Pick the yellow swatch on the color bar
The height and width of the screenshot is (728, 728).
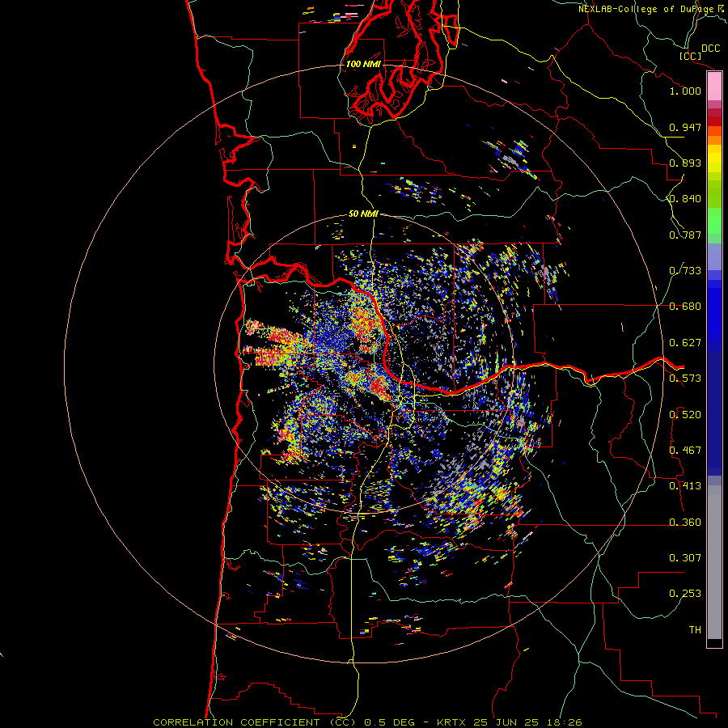pyautogui.click(x=714, y=159)
